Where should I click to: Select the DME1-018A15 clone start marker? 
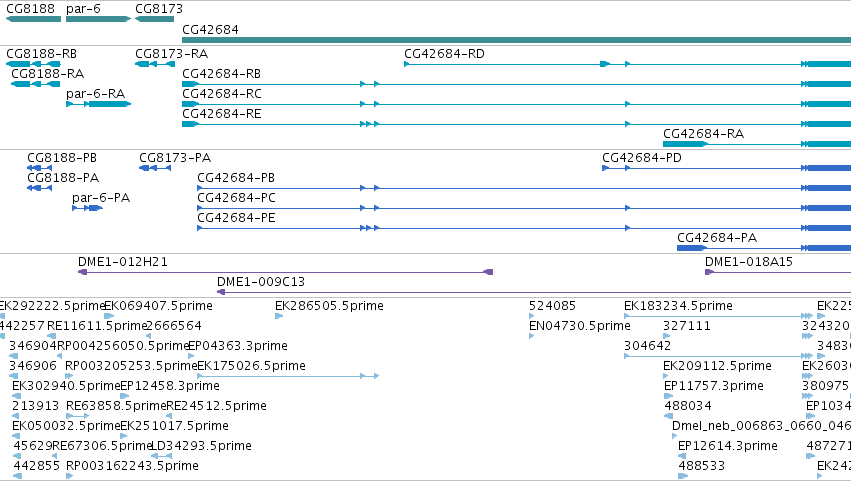tap(709, 272)
